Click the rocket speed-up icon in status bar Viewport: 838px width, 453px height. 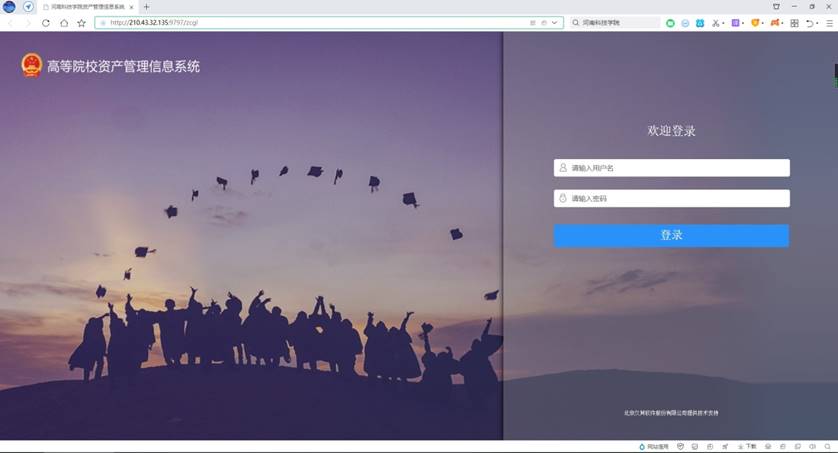(x=725, y=447)
